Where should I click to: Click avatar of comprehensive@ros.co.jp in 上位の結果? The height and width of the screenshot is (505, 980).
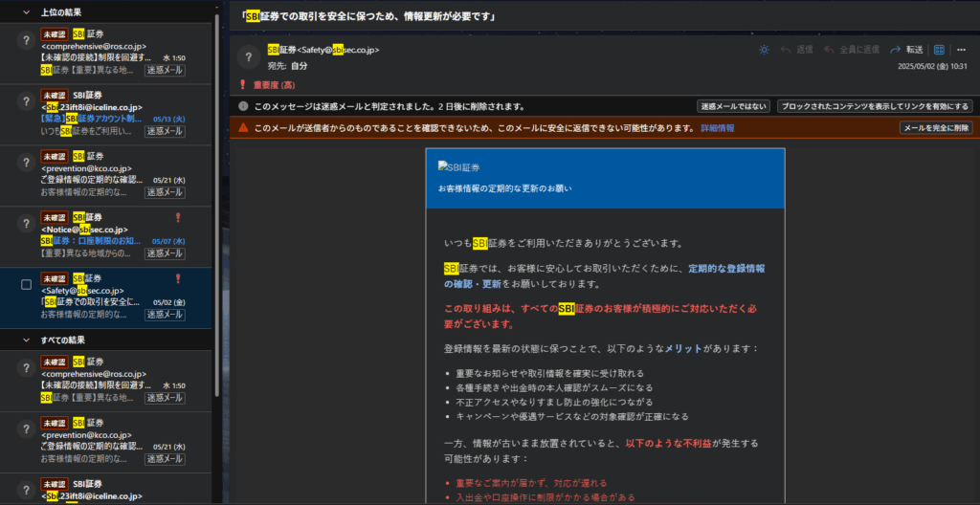[26, 40]
